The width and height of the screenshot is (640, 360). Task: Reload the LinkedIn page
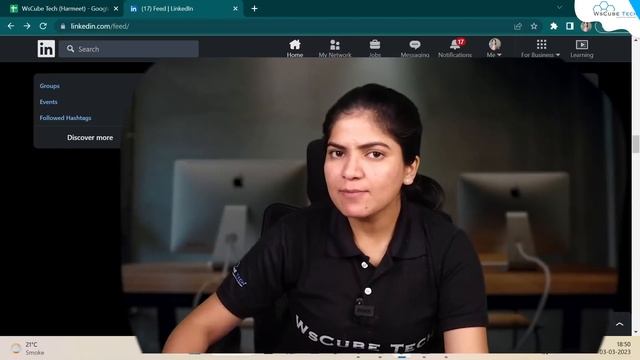[43, 26]
